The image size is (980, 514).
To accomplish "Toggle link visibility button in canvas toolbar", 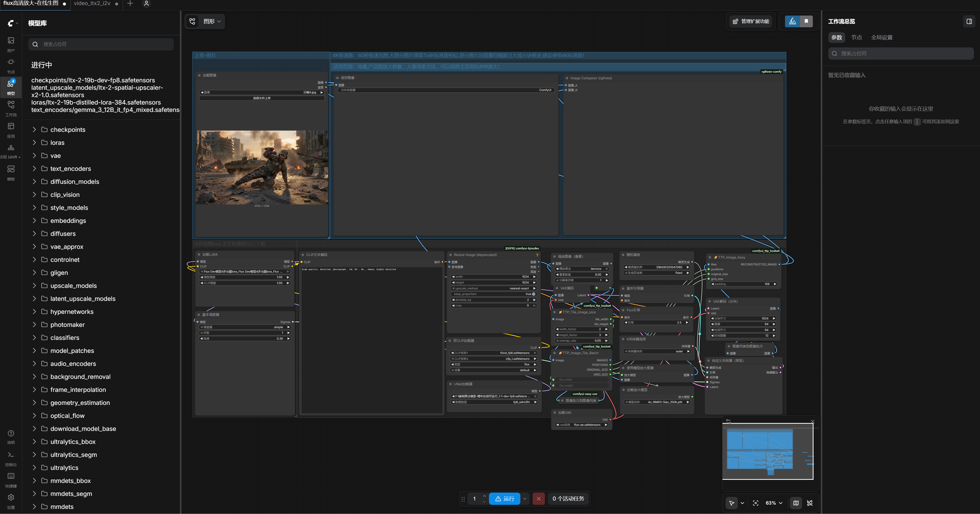I will click(810, 503).
